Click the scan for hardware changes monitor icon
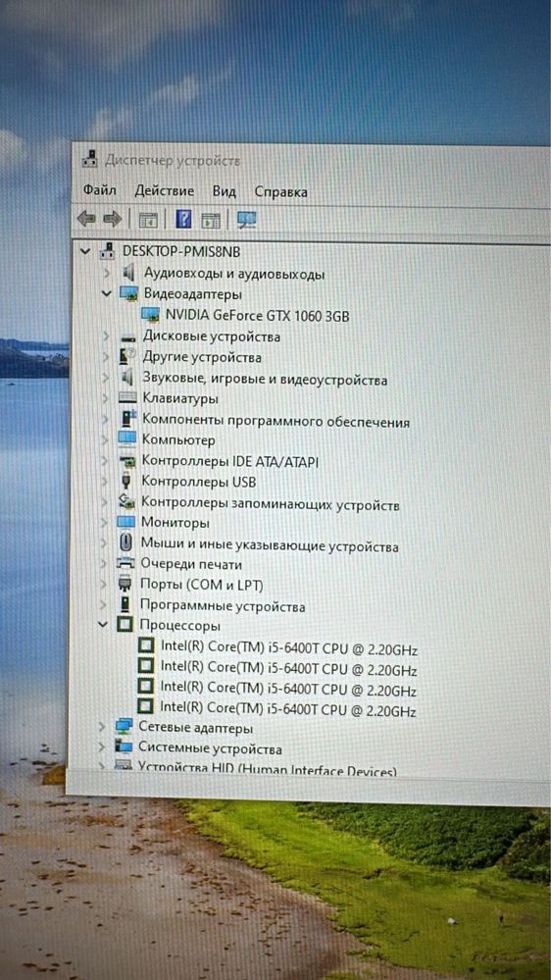The width and height of the screenshot is (551, 980). [247, 220]
